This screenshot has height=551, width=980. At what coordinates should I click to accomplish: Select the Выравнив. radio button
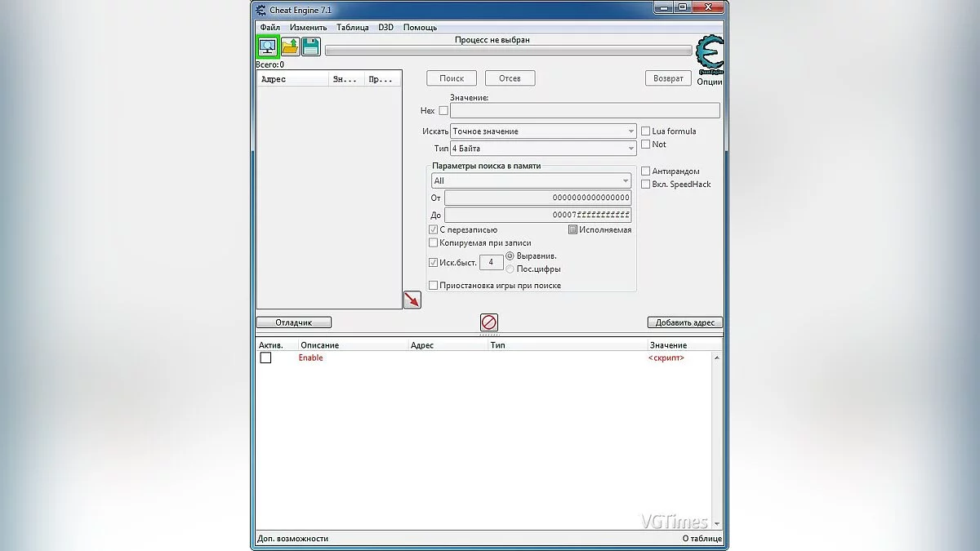pyautogui.click(x=510, y=256)
